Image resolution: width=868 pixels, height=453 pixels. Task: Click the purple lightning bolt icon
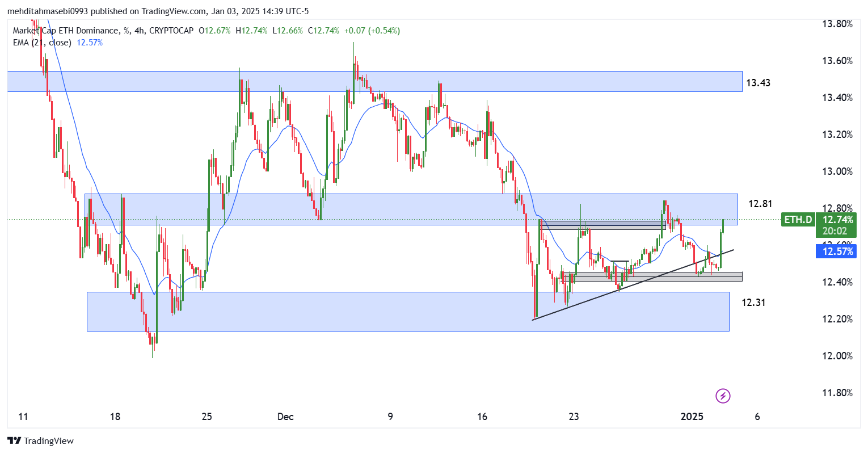(x=723, y=396)
